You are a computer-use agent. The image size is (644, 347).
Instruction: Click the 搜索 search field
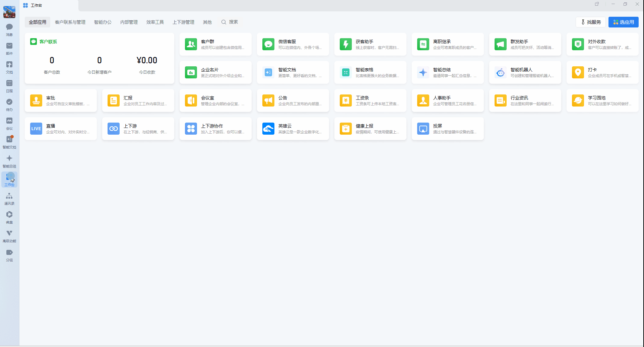click(230, 22)
